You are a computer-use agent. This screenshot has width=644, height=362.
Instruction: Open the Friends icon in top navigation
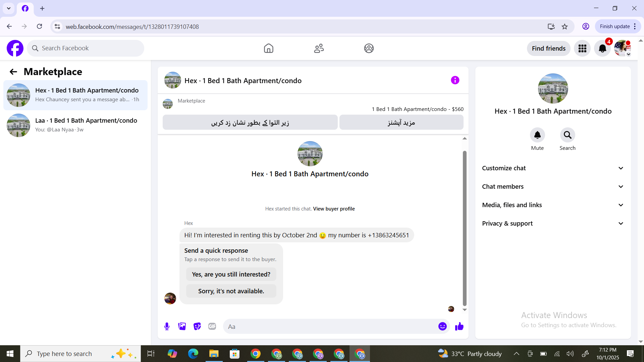click(x=319, y=48)
